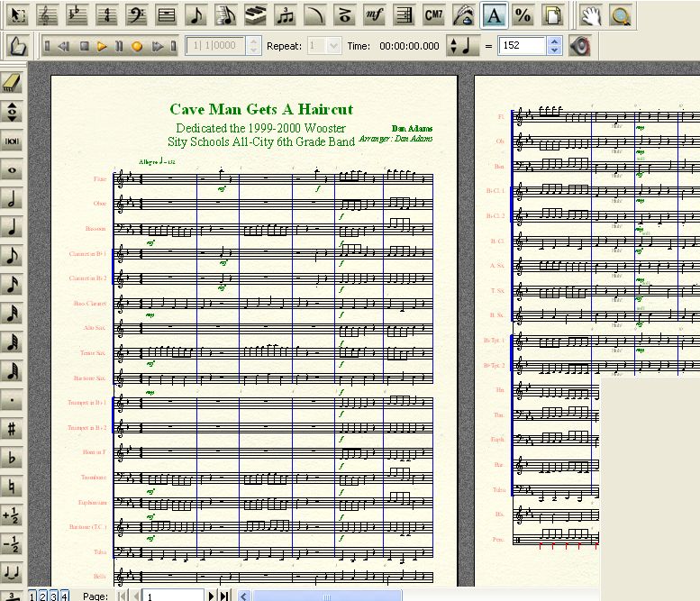This screenshot has height=601, width=700.
Task: Switch to layer 2
Action: [43, 596]
